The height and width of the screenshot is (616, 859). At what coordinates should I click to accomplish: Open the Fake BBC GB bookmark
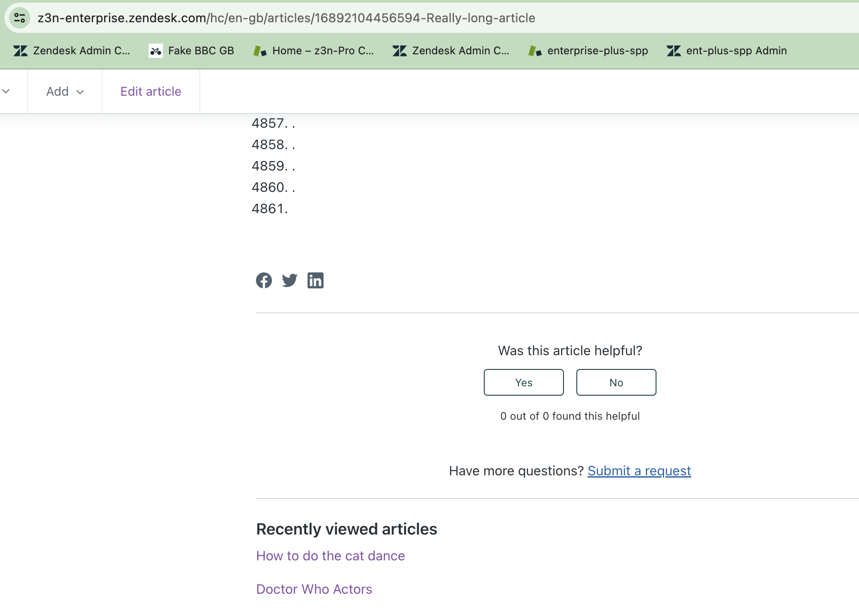pos(191,50)
